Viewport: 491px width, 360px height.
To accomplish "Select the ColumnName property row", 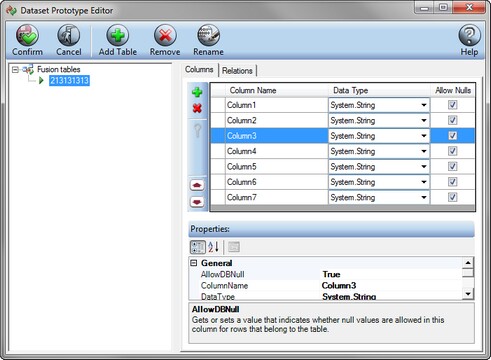I will point(326,286).
